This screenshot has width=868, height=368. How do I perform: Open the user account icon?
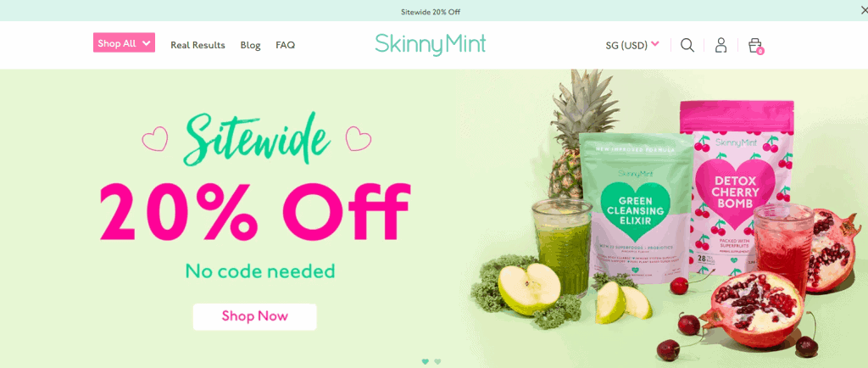click(x=721, y=45)
